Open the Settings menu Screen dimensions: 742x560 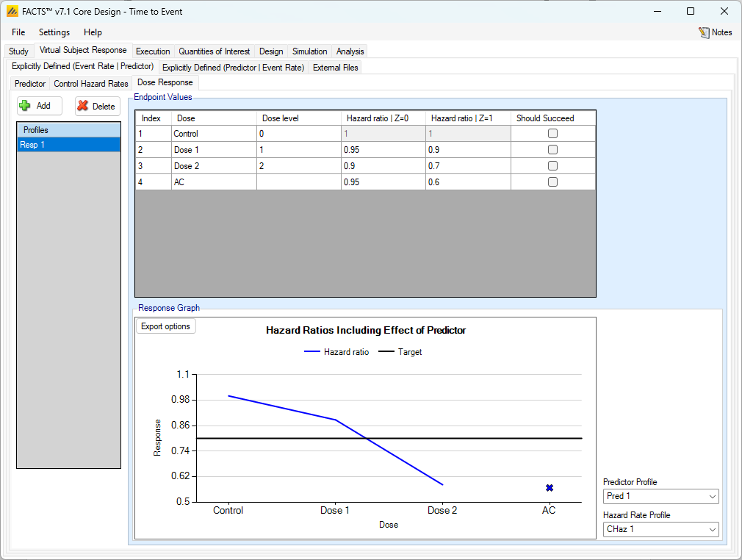click(54, 32)
